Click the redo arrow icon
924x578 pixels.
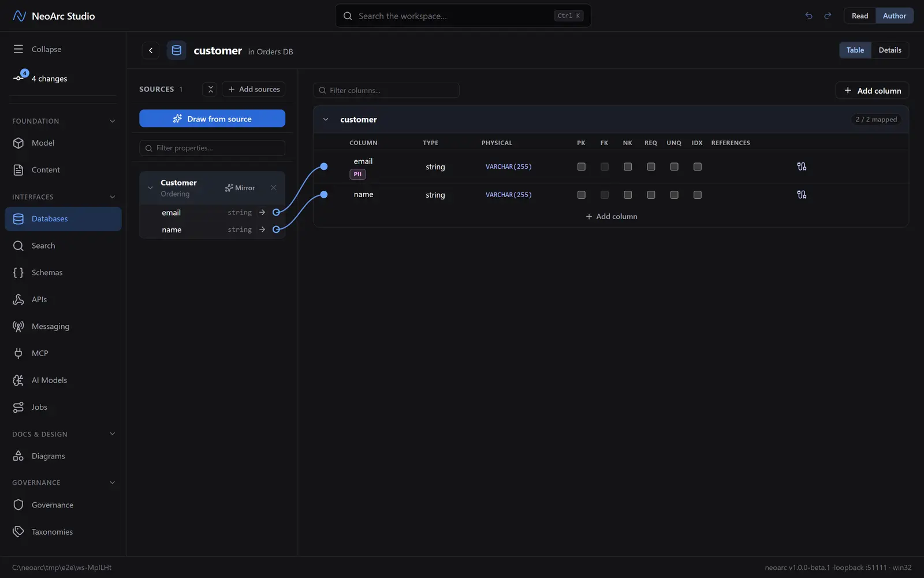(828, 16)
